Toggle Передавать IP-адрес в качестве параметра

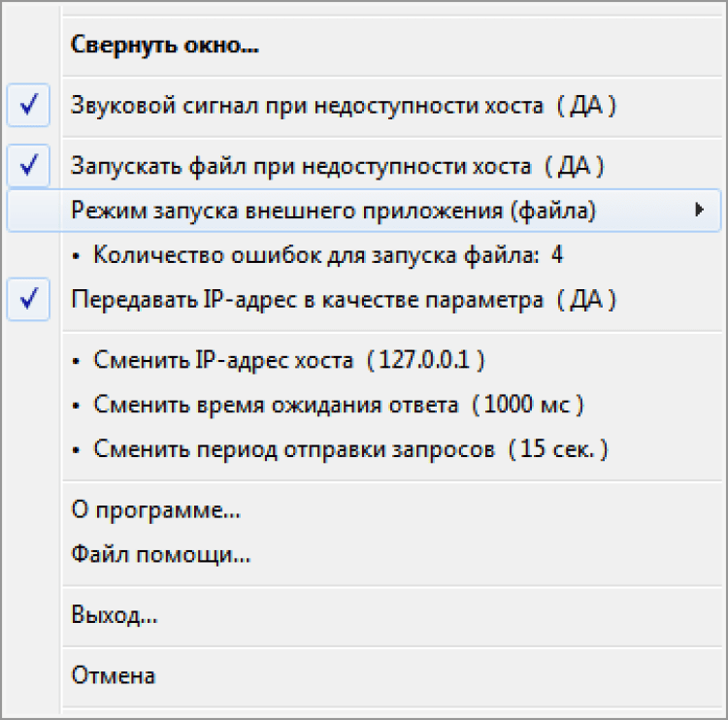[344, 301]
